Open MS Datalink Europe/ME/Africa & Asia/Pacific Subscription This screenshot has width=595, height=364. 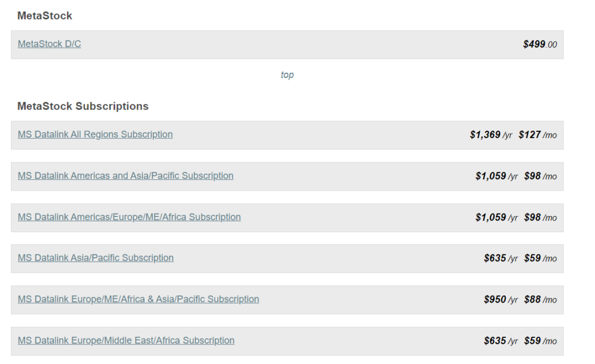[x=138, y=299]
